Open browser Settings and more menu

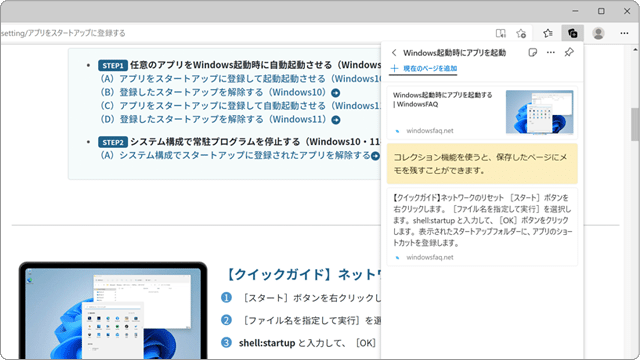(624, 33)
